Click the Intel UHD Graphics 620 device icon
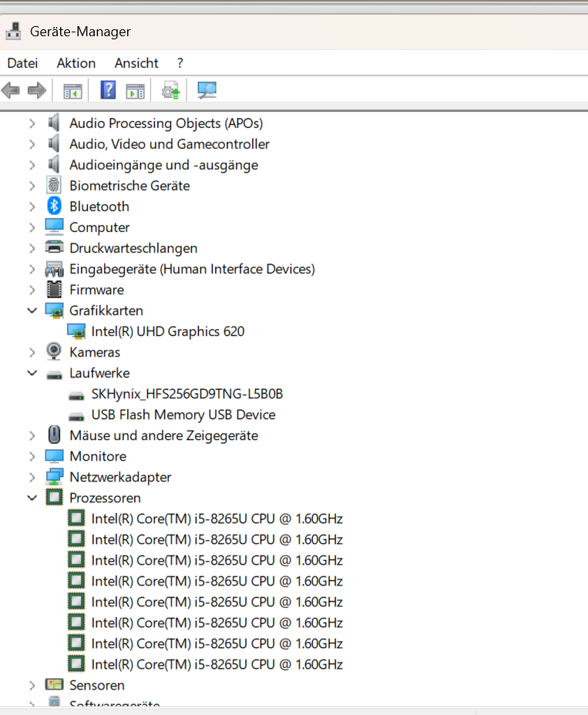Viewport: 588px width, 715px height. click(76, 331)
